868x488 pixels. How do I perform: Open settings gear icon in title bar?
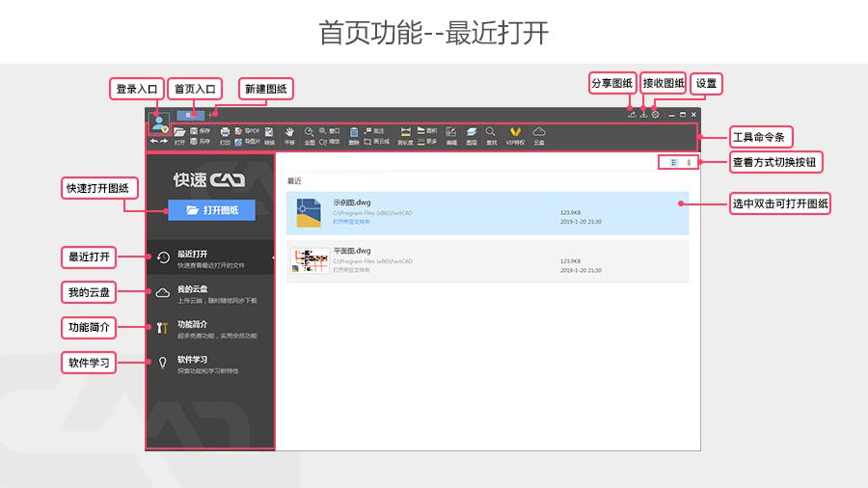coord(655,115)
